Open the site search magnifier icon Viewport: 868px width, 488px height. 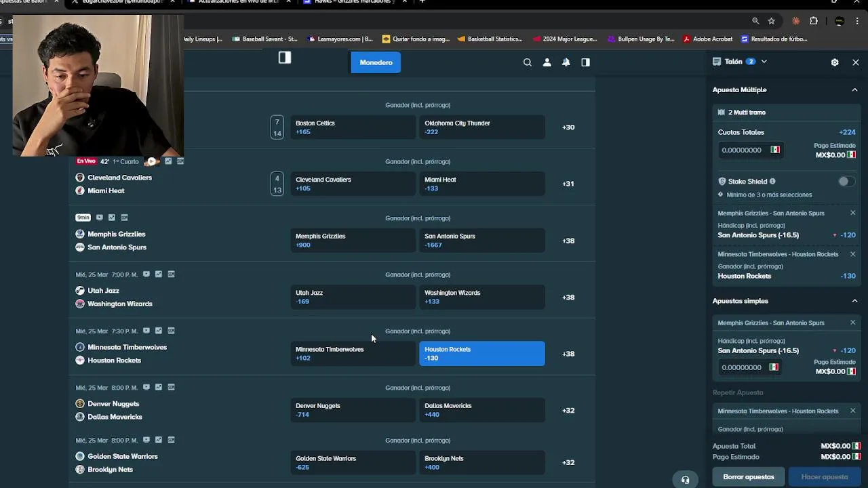tap(527, 62)
